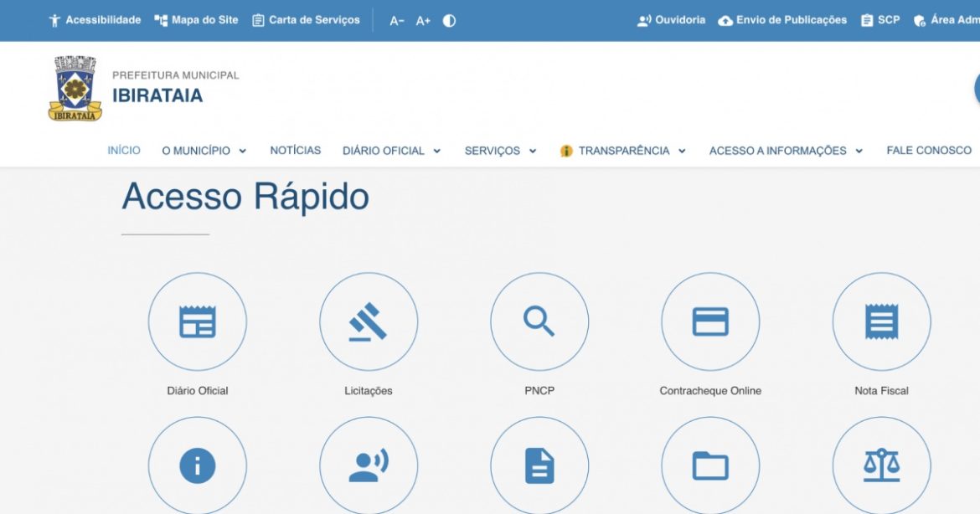Click the ACESSO A INFORMAÇÕES menu label
Viewport: 980px width, 514px height.
coord(777,151)
